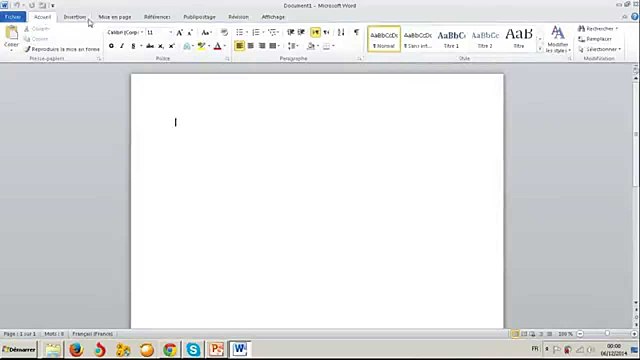Open the numbered list dropdown

tap(263, 32)
